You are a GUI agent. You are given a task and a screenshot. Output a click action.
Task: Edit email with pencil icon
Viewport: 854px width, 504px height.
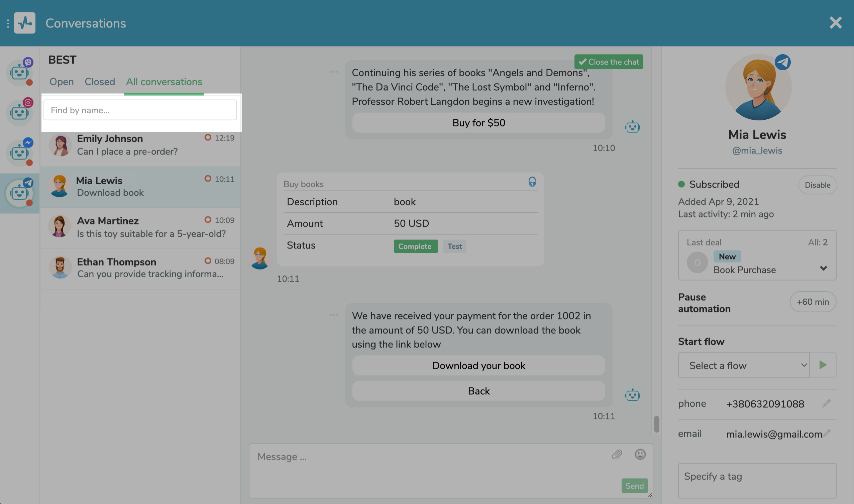[827, 433]
